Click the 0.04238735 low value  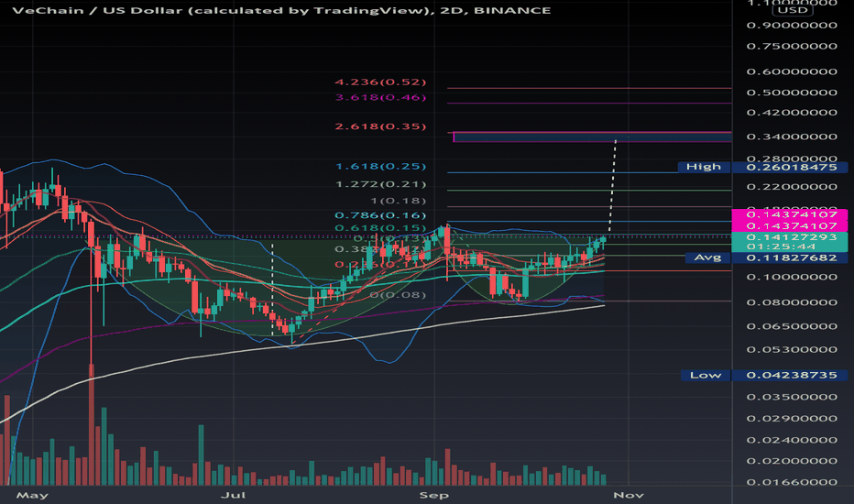click(x=792, y=375)
